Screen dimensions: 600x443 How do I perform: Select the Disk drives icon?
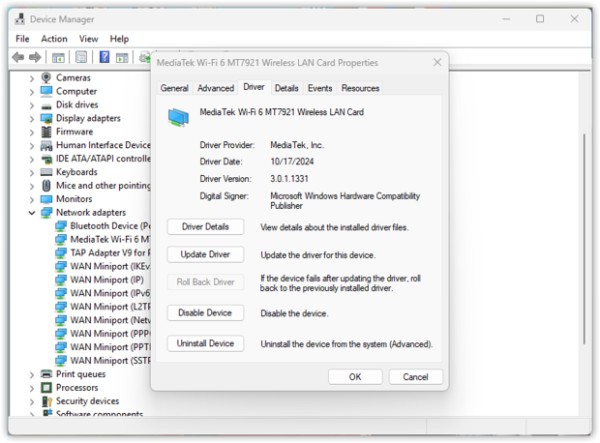pos(46,105)
